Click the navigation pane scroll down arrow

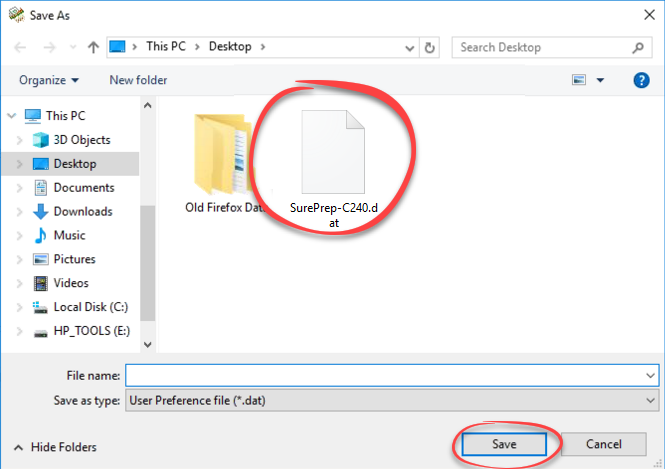[x=148, y=344]
